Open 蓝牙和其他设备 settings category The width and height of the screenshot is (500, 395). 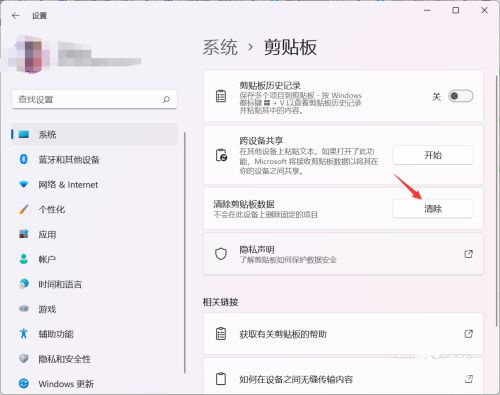pyautogui.click(x=94, y=159)
